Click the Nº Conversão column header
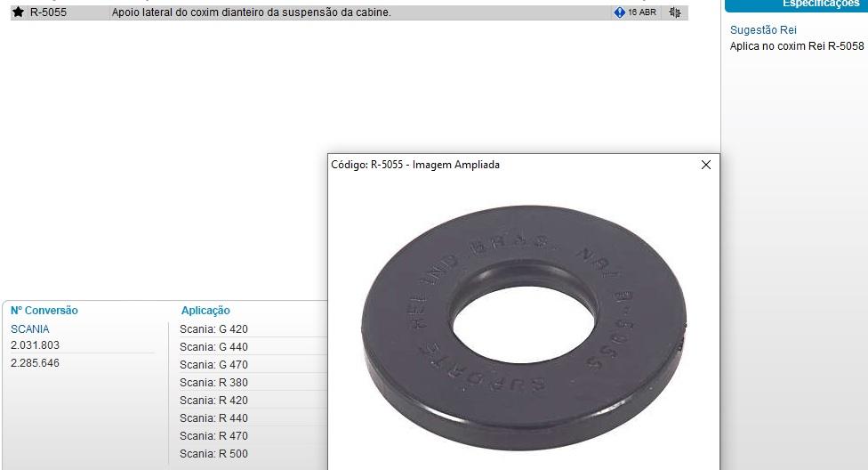The width and height of the screenshot is (868, 470). (44, 311)
